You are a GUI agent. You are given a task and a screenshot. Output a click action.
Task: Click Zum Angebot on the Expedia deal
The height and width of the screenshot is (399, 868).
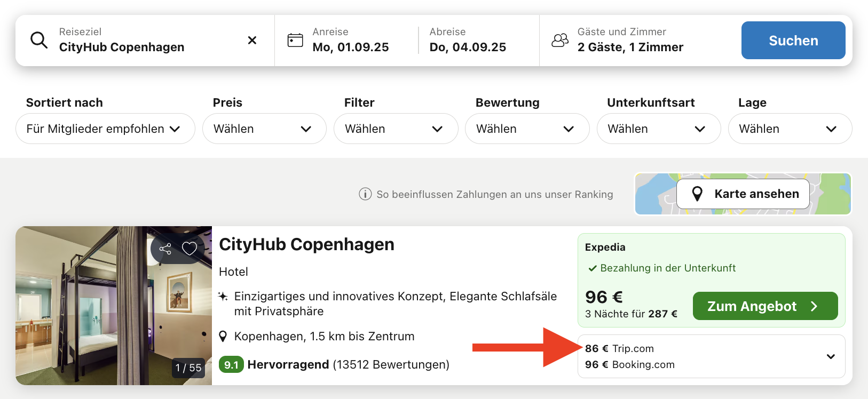pos(765,306)
